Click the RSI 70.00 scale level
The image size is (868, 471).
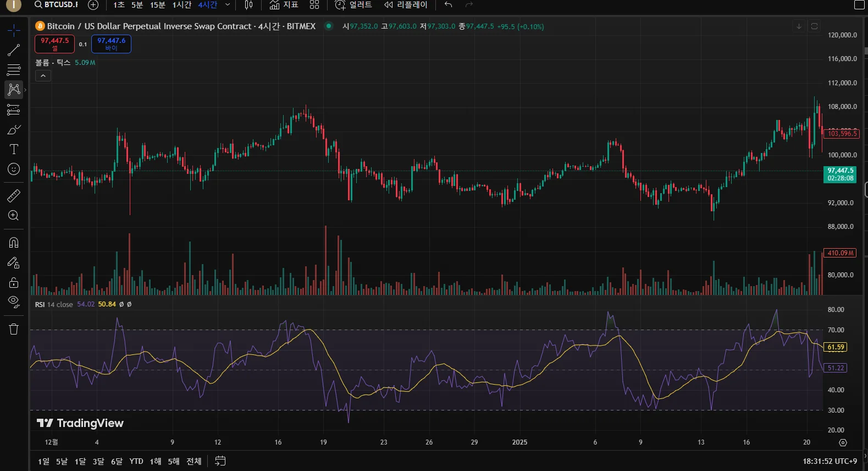(836, 330)
